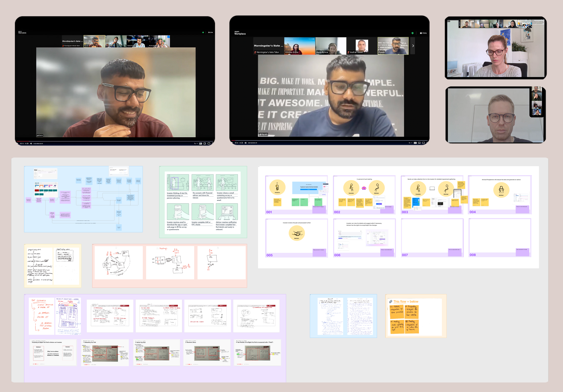The width and height of the screenshot is (563, 392).
Task: Toggle volume icon in right video player
Action: 246,143
